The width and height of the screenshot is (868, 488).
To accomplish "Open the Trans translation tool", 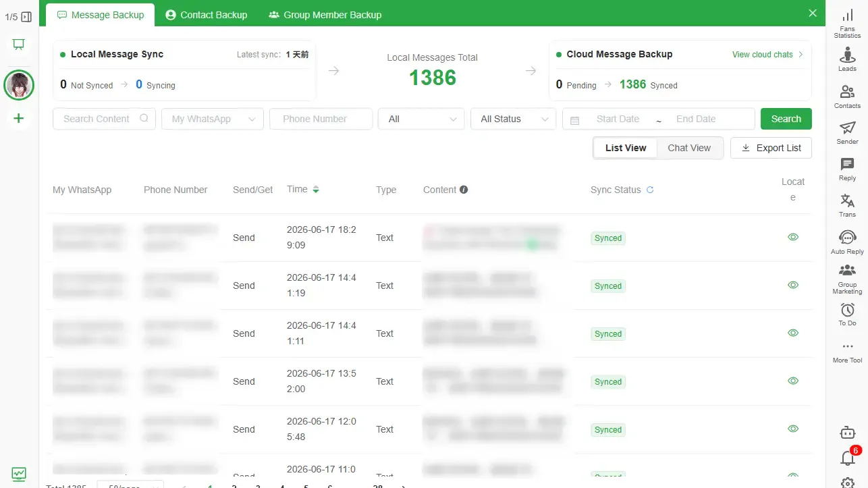I will click(x=847, y=206).
